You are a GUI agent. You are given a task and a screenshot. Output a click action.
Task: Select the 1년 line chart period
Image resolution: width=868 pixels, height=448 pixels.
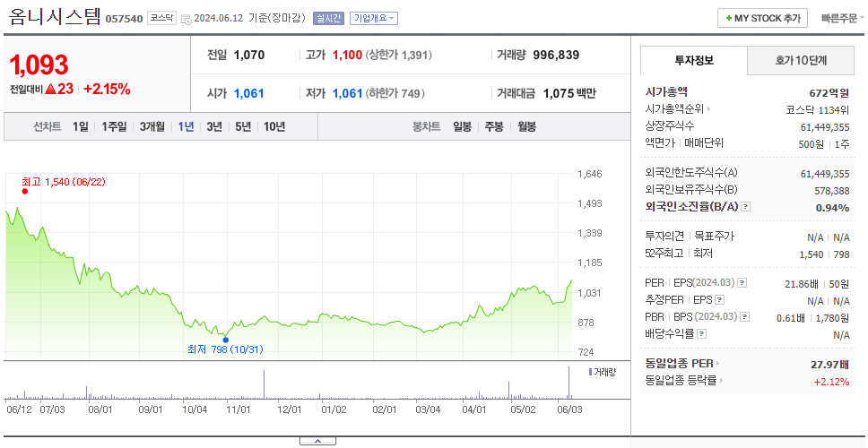186,126
